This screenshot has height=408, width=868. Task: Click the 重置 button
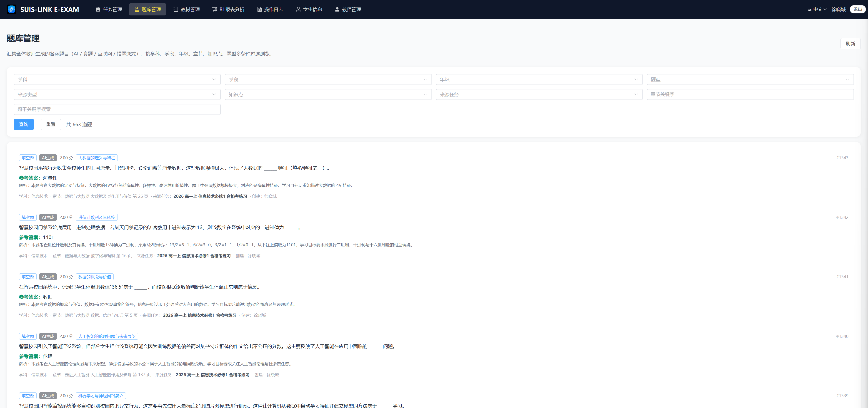(50, 124)
